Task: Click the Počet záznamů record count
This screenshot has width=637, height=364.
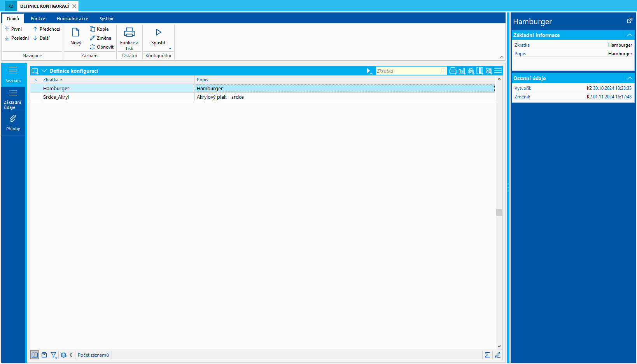Action: point(93,355)
